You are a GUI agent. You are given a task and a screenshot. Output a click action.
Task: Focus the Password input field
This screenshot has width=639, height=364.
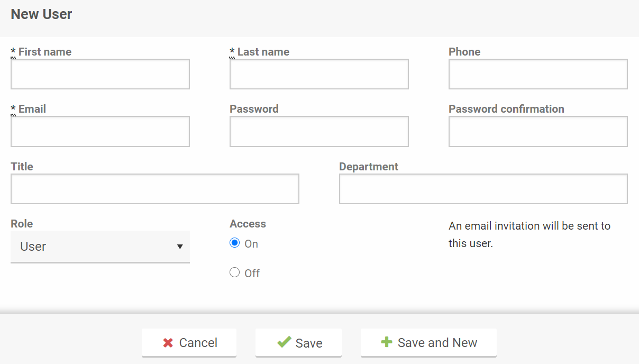tap(319, 131)
